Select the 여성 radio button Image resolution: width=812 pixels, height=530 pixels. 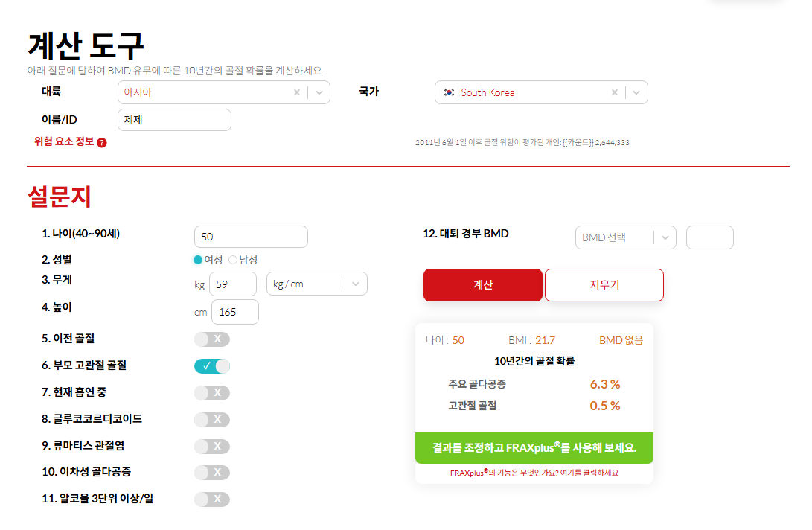tap(198, 260)
